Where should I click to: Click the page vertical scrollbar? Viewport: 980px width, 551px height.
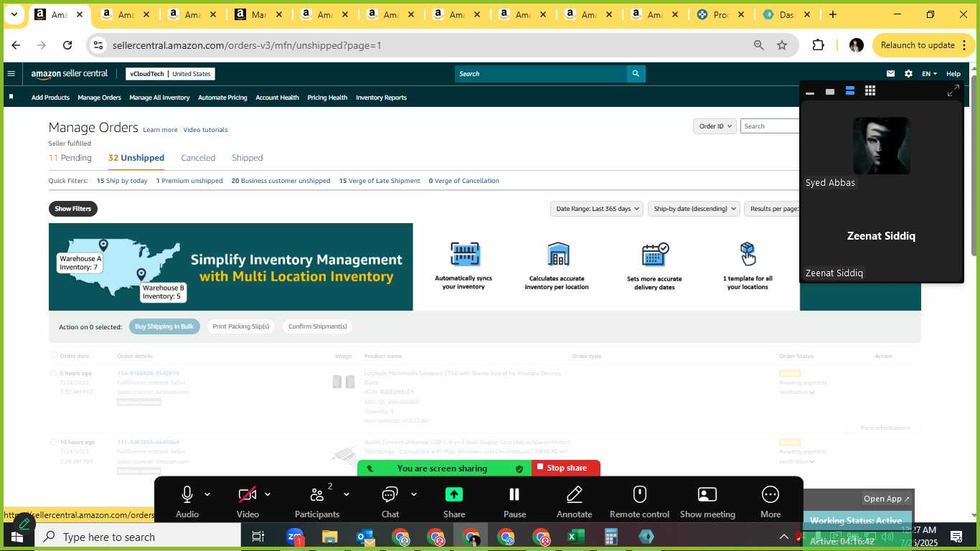point(974,165)
